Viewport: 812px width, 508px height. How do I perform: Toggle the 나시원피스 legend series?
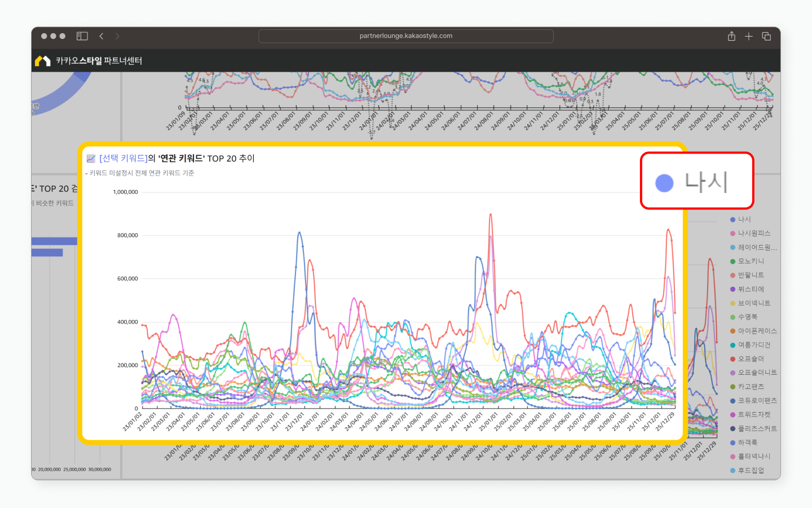coord(753,233)
